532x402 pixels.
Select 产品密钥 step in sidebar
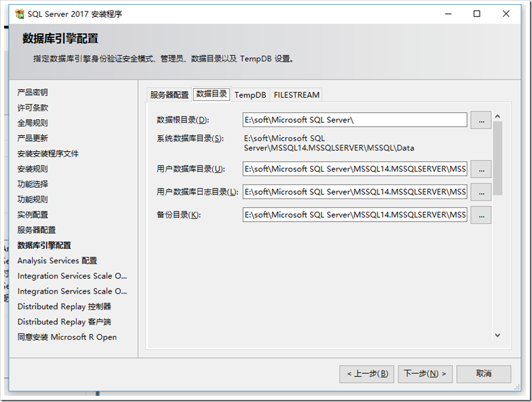pyautogui.click(x=33, y=92)
